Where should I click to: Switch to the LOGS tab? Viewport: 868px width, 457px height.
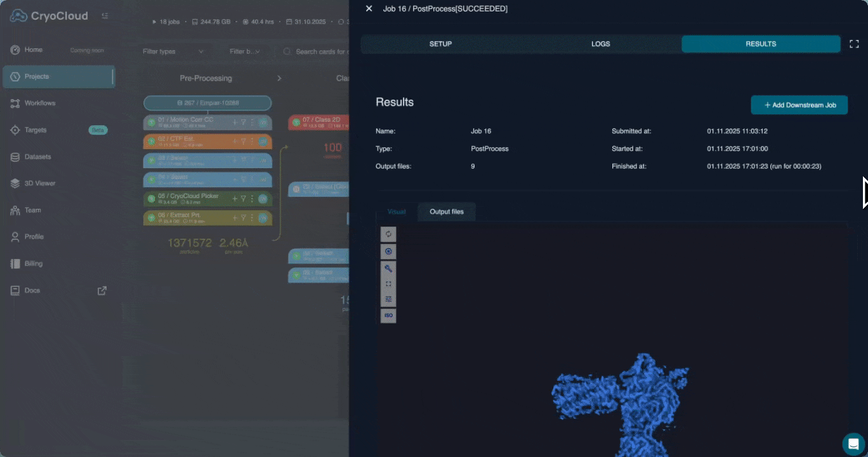[600, 44]
